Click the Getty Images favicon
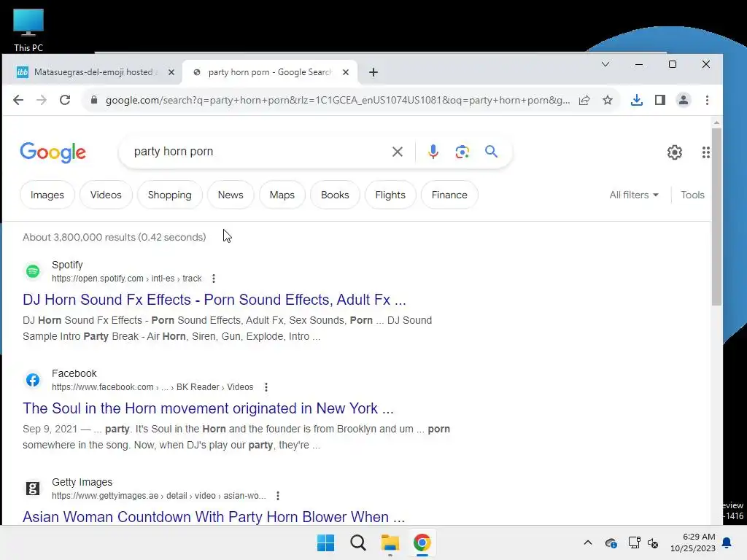This screenshot has width=747, height=560. 33,489
